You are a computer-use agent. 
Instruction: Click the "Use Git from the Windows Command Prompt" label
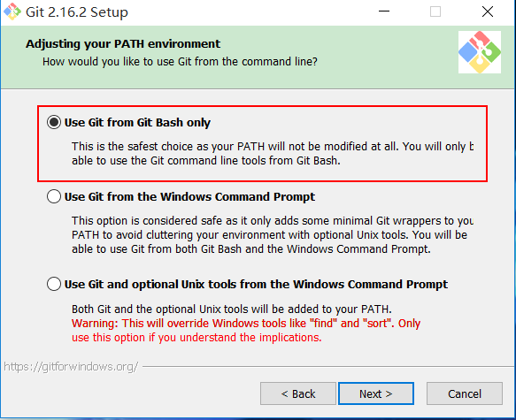[189, 196]
